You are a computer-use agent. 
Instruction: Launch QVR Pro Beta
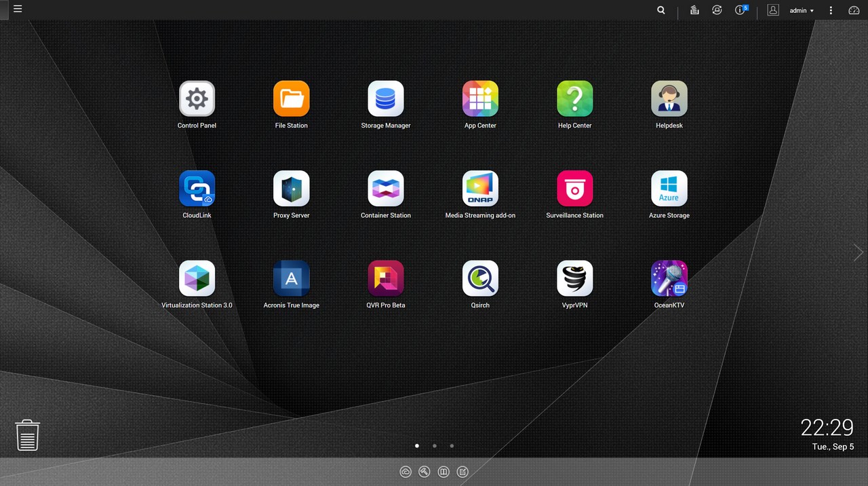386,278
